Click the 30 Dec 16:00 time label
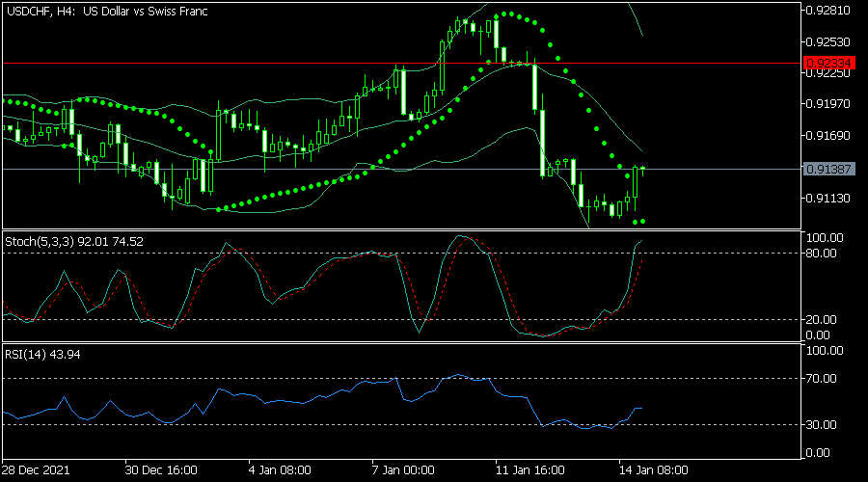Screen dimensions: 868x482 [161, 470]
